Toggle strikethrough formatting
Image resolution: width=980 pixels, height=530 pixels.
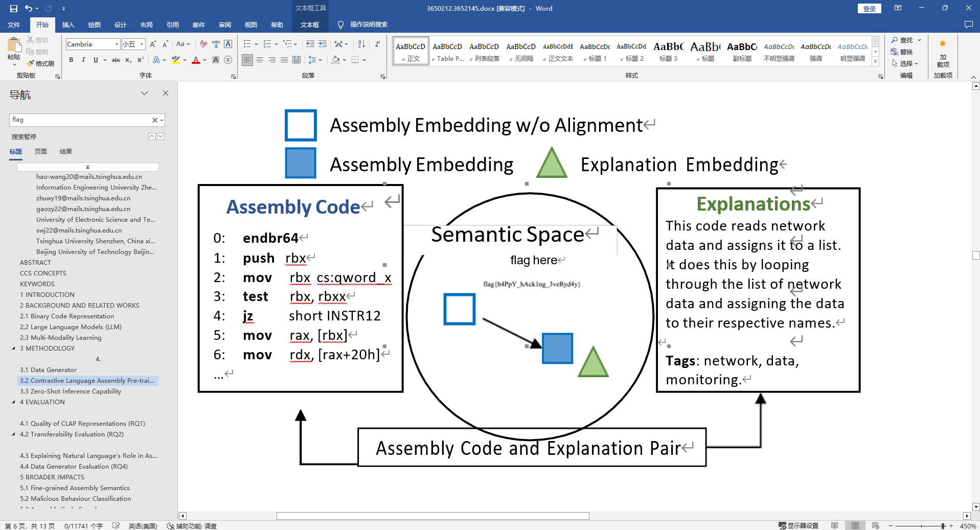[116, 60]
